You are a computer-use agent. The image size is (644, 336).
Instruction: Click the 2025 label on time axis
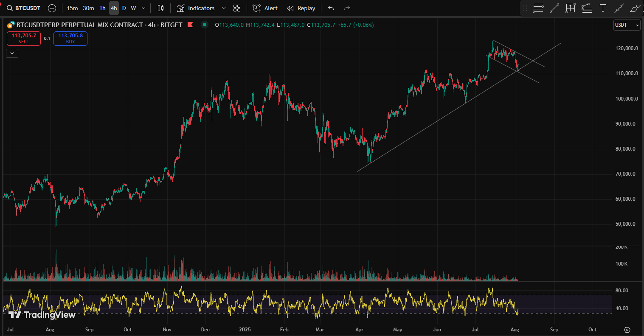tap(245, 330)
